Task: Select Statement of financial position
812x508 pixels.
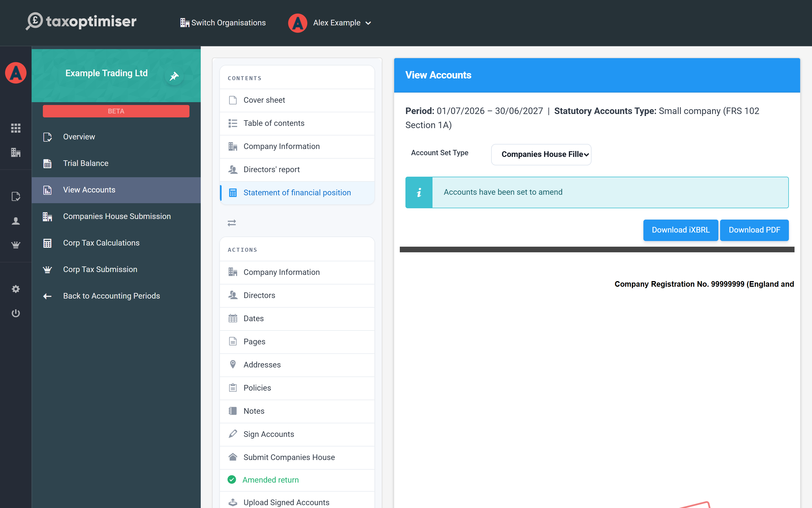Action: pyautogui.click(x=297, y=193)
